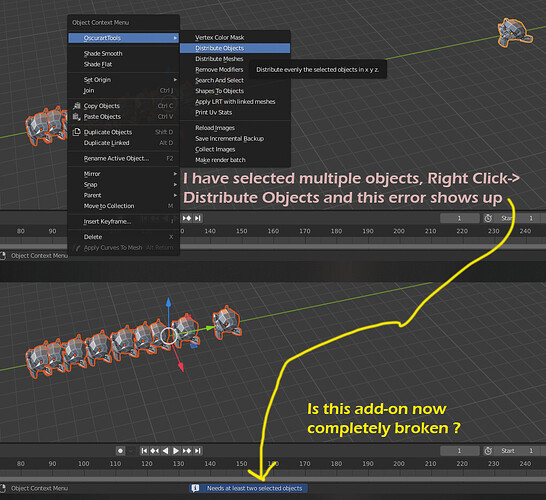Click the blue Z axis gizmo arrow
This screenshot has width=546, height=500.
tap(168, 302)
